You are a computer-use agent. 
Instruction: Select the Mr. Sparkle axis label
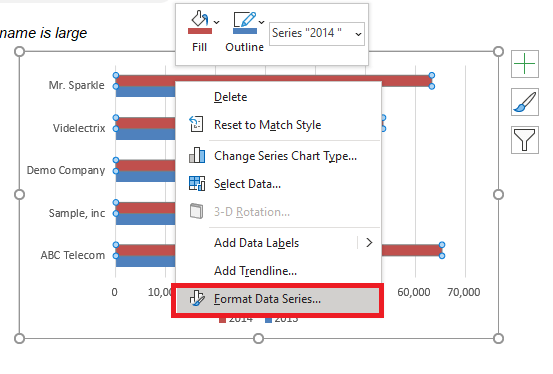(x=77, y=85)
